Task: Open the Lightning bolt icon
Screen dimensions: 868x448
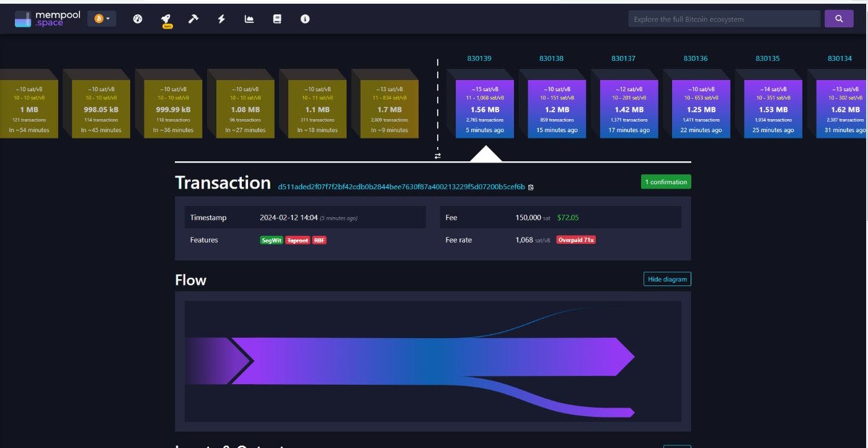Action: [x=221, y=19]
